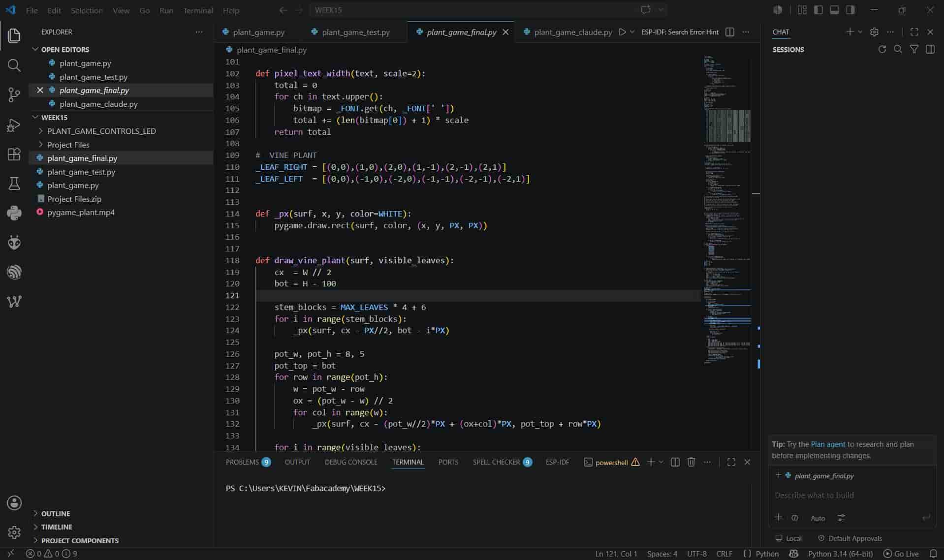This screenshot has height=560, width=944.
Task: Open the Testing flask view
Action: 14,184
